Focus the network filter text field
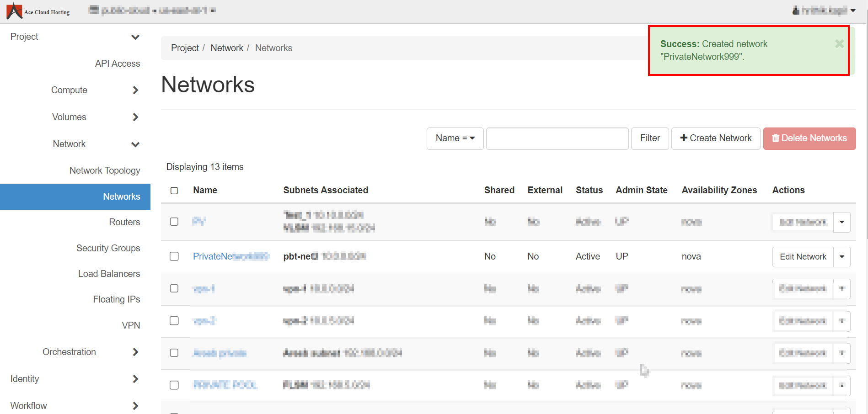The image size is (868, 414). pos(557,138)
